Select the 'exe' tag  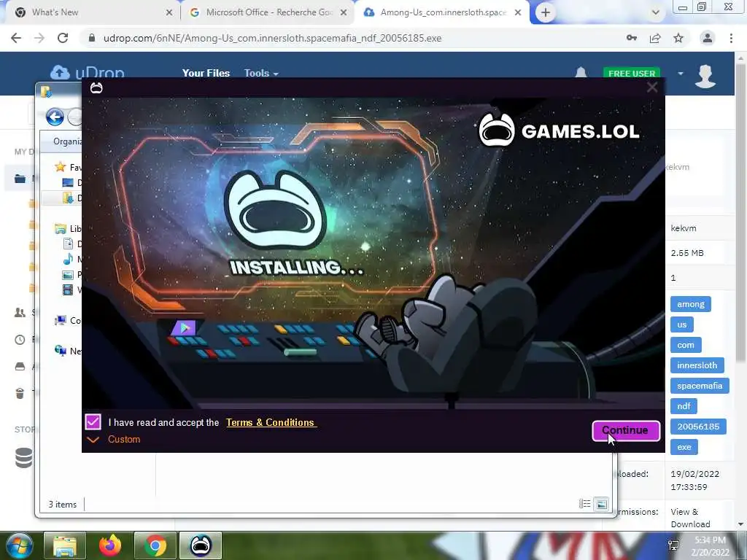(x=684, y=447)
